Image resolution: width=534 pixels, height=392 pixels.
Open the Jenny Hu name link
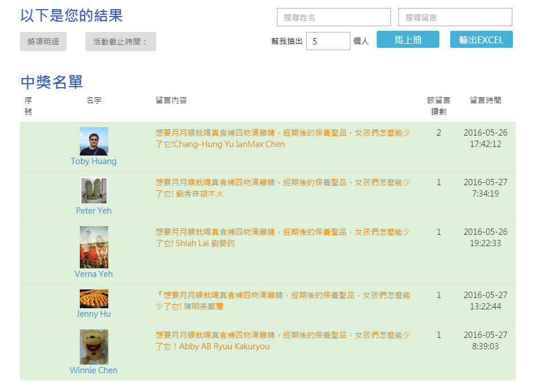pyautogui.click(x=93, y=314)
